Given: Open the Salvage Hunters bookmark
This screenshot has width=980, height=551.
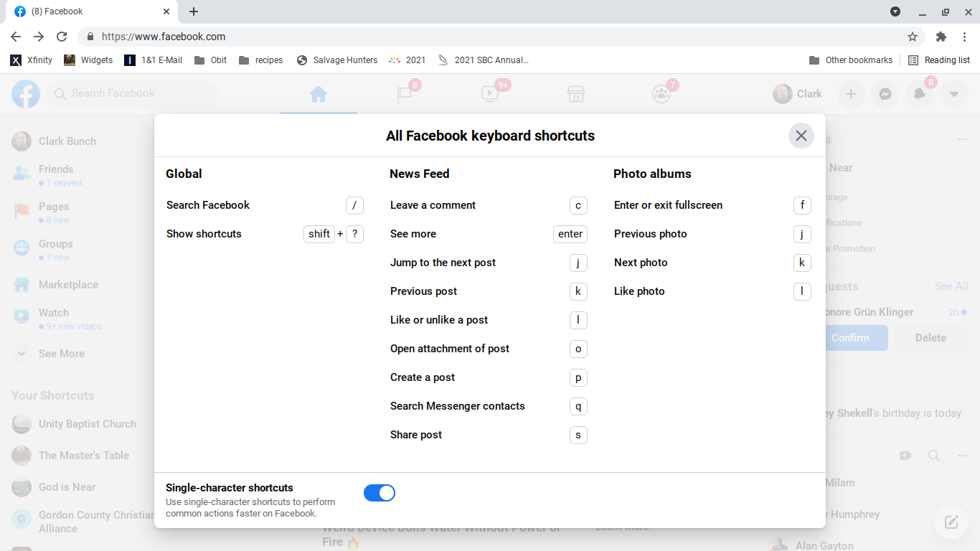Looking at the screenshot, I should click(336, 60).
